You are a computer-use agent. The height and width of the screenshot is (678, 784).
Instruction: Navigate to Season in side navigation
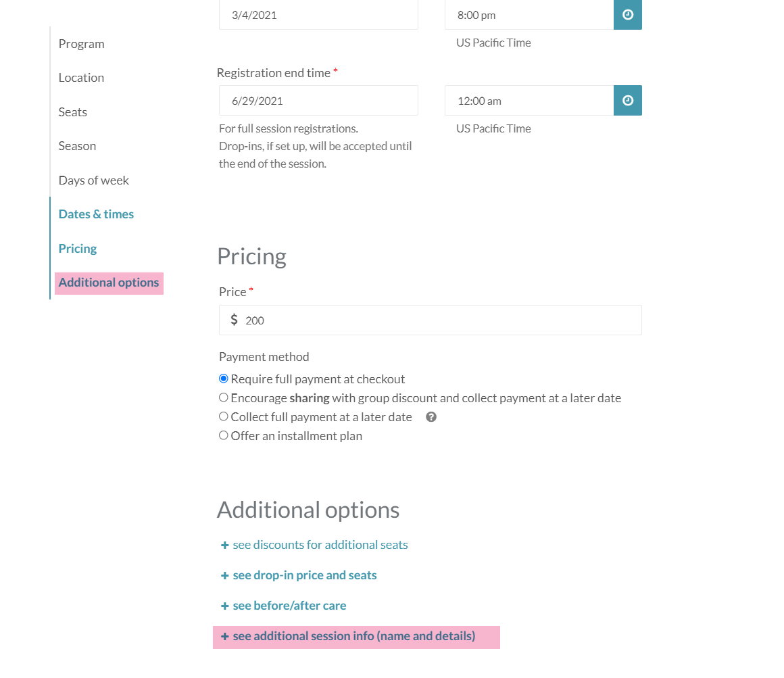[77, 146]
